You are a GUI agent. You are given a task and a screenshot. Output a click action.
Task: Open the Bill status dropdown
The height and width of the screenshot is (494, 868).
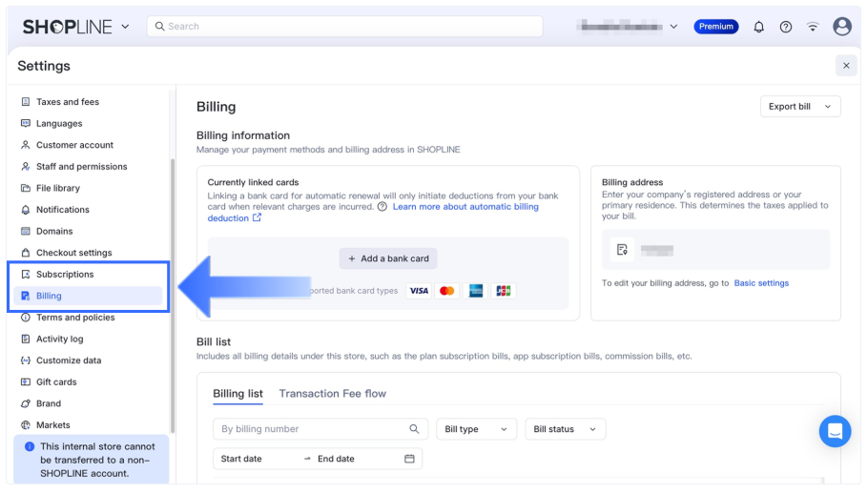pyautogui.click(x=565, y=429)
